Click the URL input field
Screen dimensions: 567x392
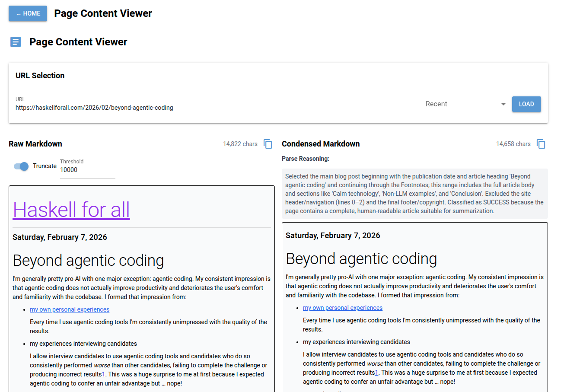[x=173, y=107]
